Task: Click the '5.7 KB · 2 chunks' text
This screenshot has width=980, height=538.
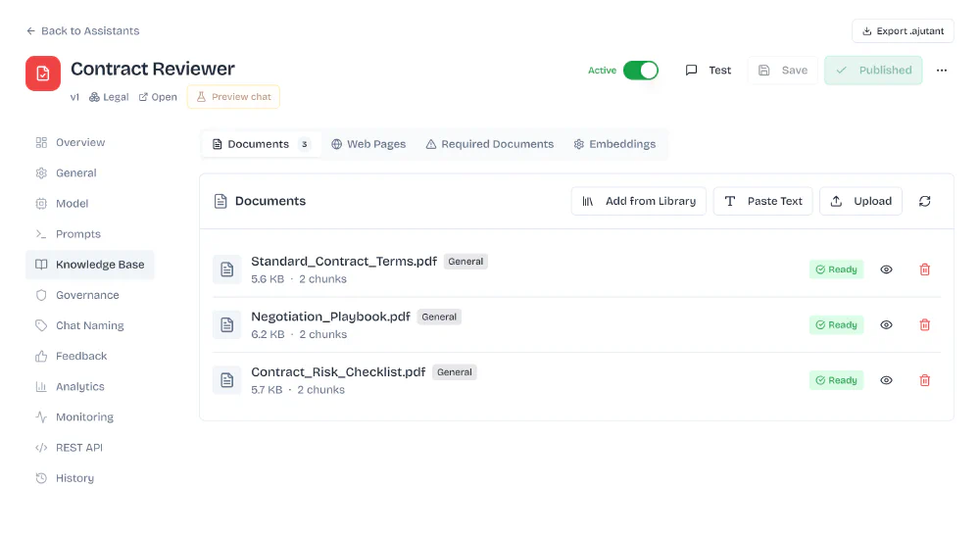Action: pos(298,390)
